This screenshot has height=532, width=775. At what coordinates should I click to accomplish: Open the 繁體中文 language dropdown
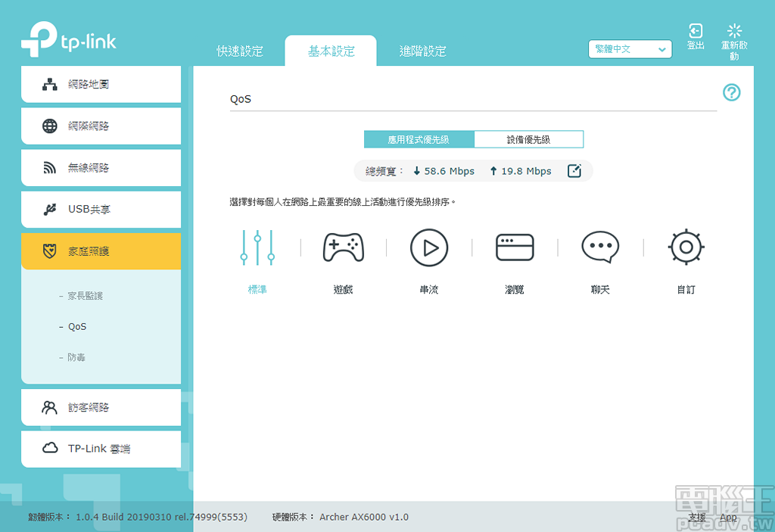tap(630, 48)
